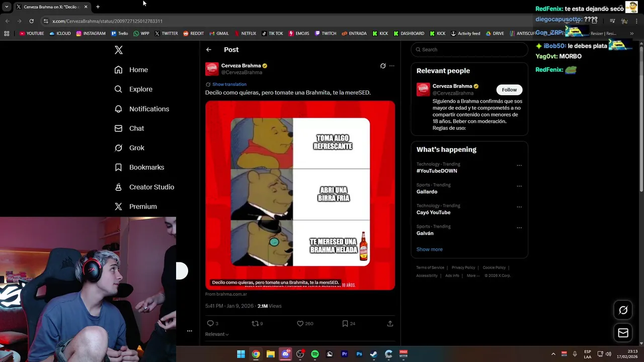Open trending topic Gallardo
The width and height of the screenshot is (644, 362).
(427, 192)
